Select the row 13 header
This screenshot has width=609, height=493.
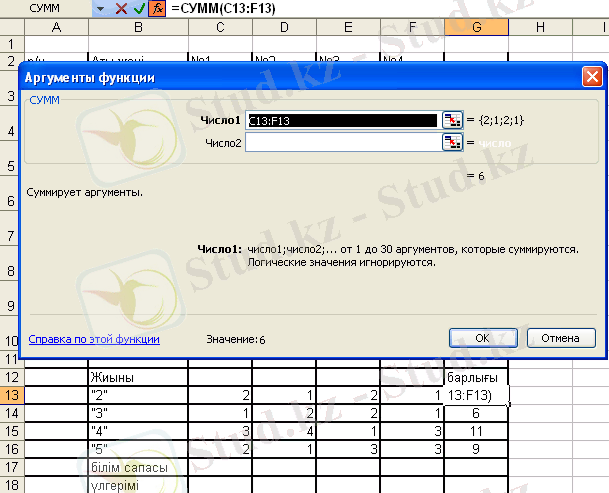point(11,395)
